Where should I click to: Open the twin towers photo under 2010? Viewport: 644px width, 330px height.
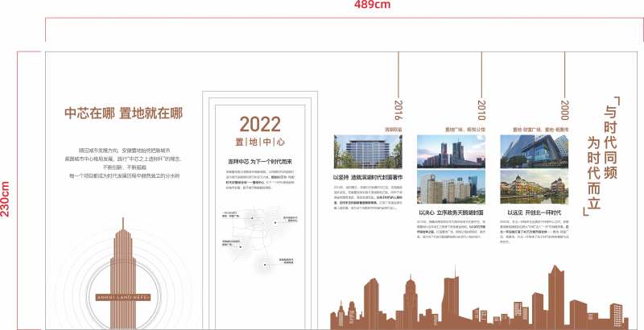pos(451,151)
